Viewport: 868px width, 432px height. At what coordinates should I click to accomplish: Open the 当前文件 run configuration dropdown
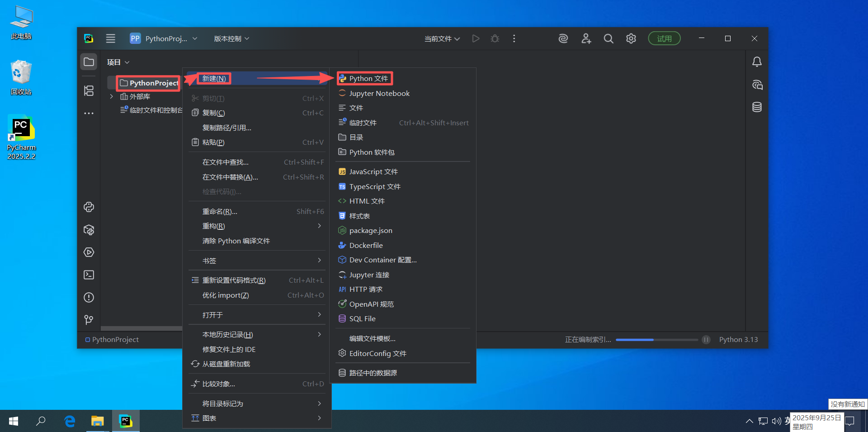point(442,38)
